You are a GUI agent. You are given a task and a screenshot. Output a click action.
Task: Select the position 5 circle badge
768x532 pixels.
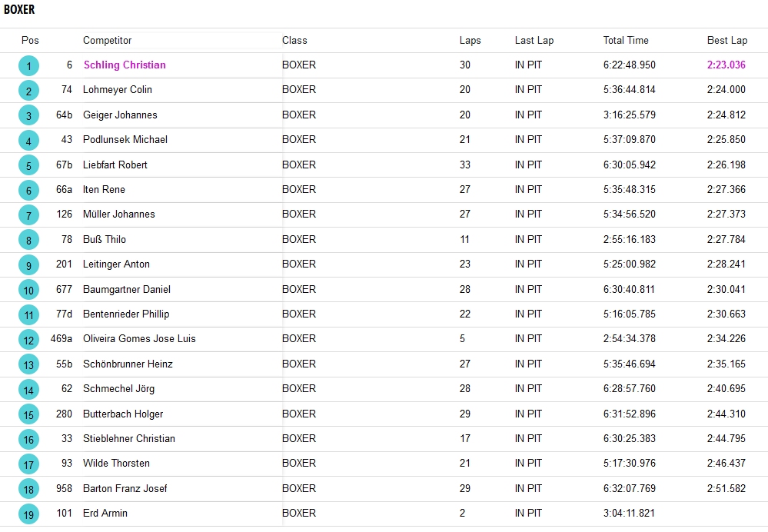(x=28, y=165)
